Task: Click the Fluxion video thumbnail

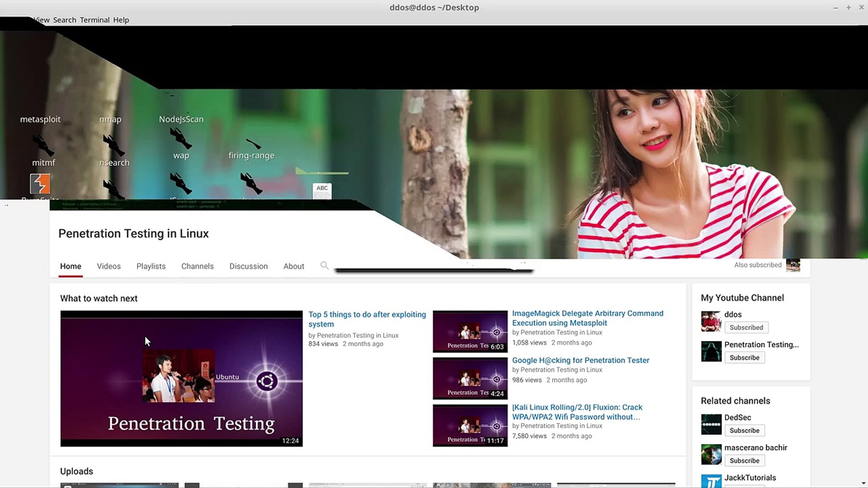Action: (x=470, y=426)
